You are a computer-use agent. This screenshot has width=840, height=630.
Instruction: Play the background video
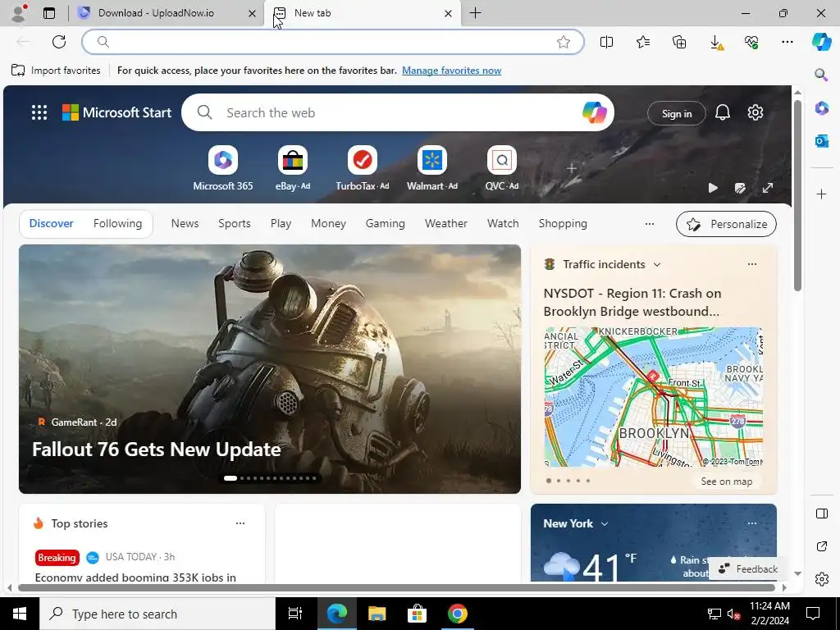[x=713, y=188]
